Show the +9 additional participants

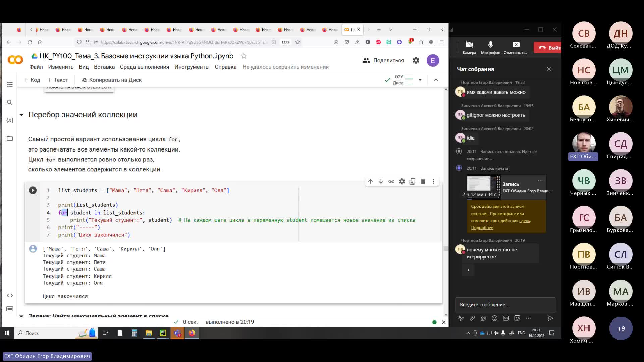pyautogui.click(x=621, y=328)
